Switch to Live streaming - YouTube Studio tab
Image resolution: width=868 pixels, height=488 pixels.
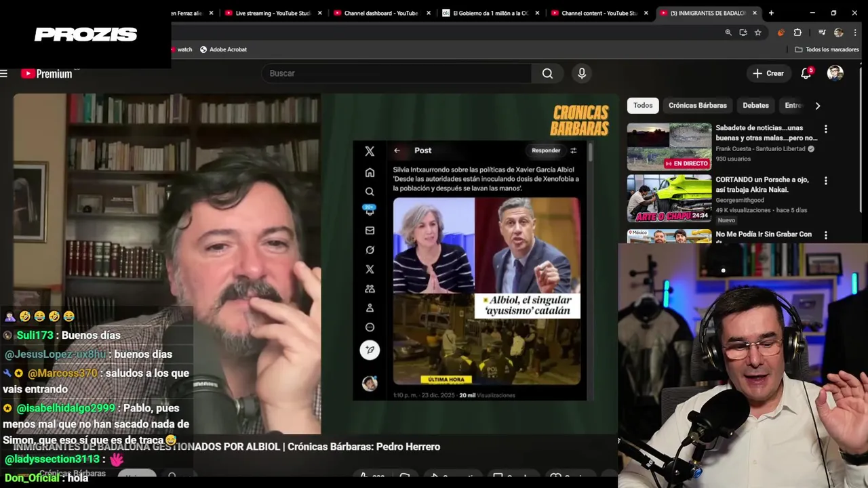tap(273, 13)
